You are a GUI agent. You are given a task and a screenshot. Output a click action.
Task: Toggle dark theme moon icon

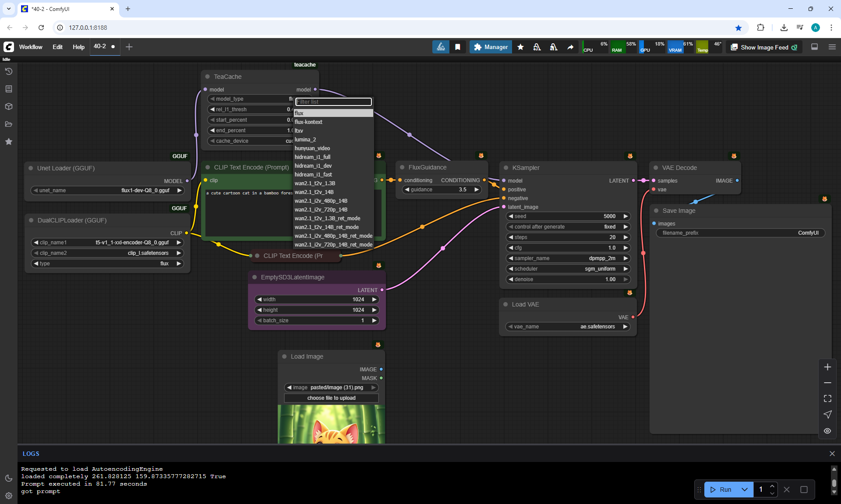(8, 478)
